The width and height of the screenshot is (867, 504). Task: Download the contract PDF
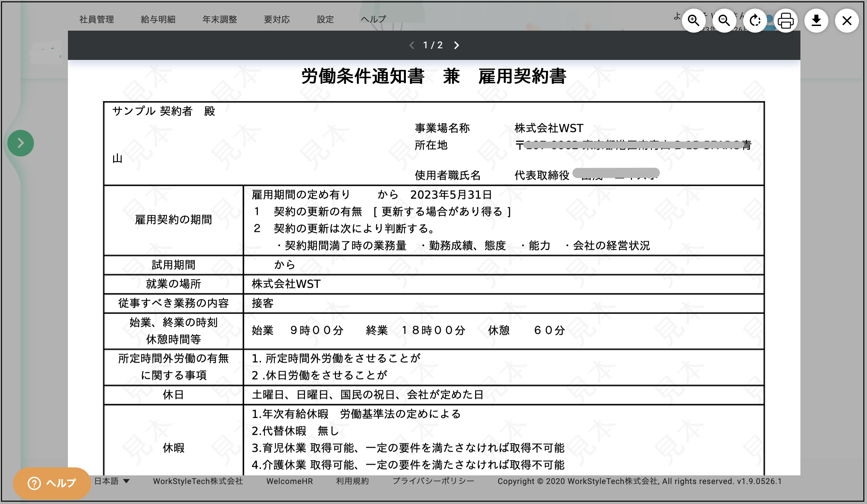tap(816, 21)
